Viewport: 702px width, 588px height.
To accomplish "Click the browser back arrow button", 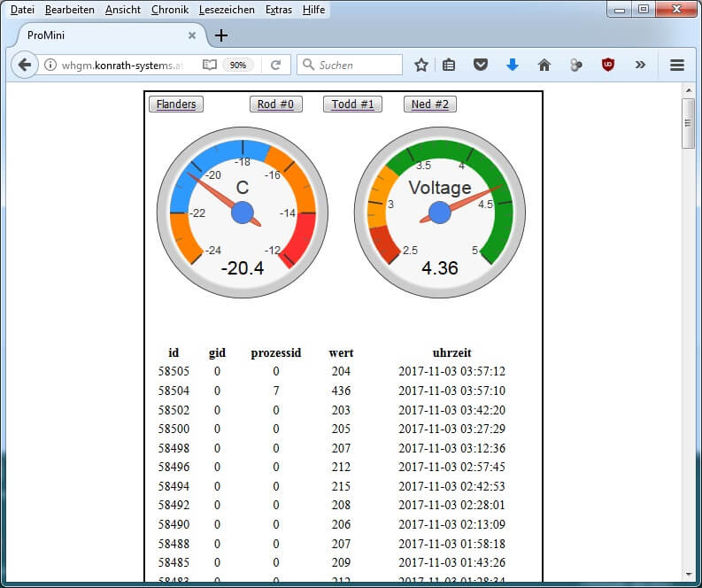I will (25, 65).
